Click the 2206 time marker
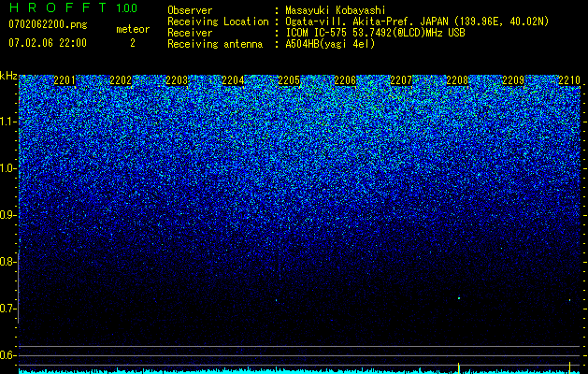The height and width of the screenshot is (374, 588). click(345, 80)
